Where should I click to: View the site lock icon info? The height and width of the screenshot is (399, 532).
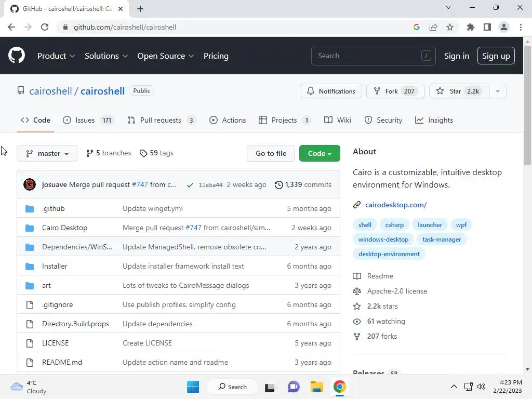click(65, 27)
